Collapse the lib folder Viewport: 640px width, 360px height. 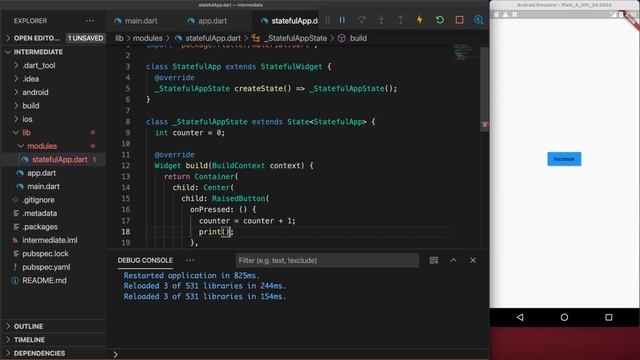(26, 133)
